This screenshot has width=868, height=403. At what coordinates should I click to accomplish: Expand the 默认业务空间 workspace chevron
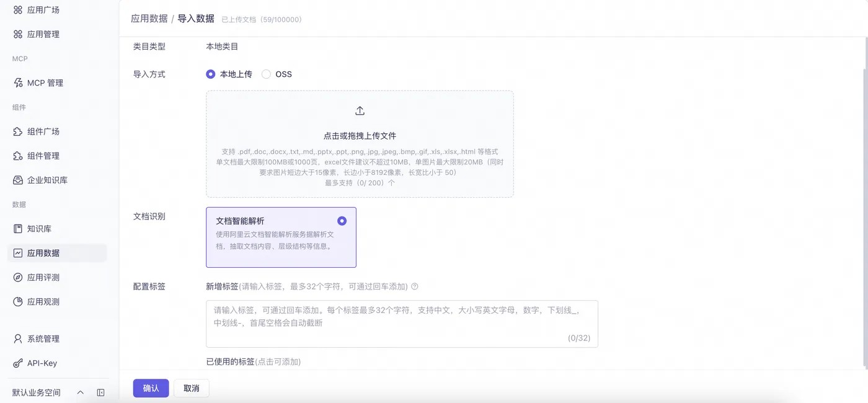coord(80,392)
